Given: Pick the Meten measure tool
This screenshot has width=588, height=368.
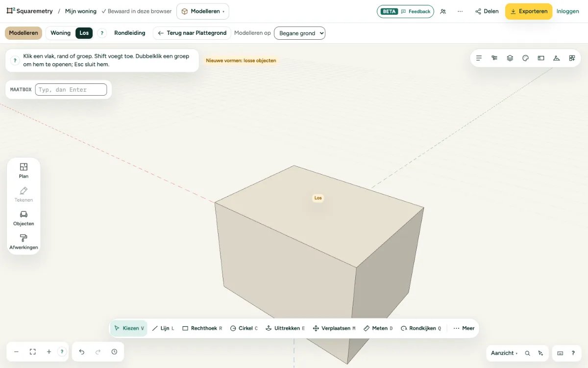Looking at the screenshot, I should pos(378,328).
